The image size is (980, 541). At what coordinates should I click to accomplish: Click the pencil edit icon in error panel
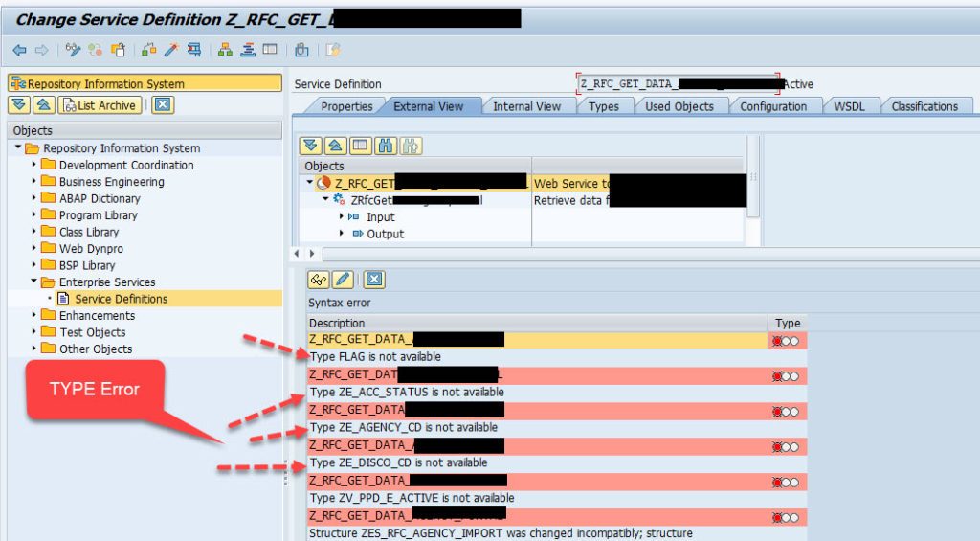pos(343,280)
